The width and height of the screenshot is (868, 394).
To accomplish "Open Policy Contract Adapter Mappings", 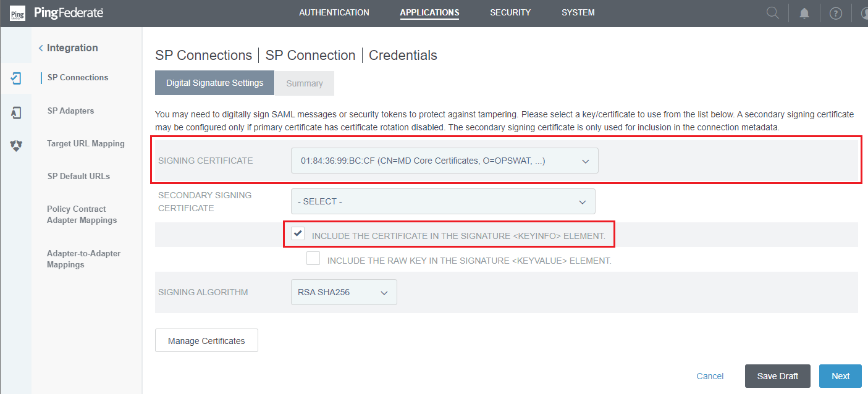I will 82,214.
